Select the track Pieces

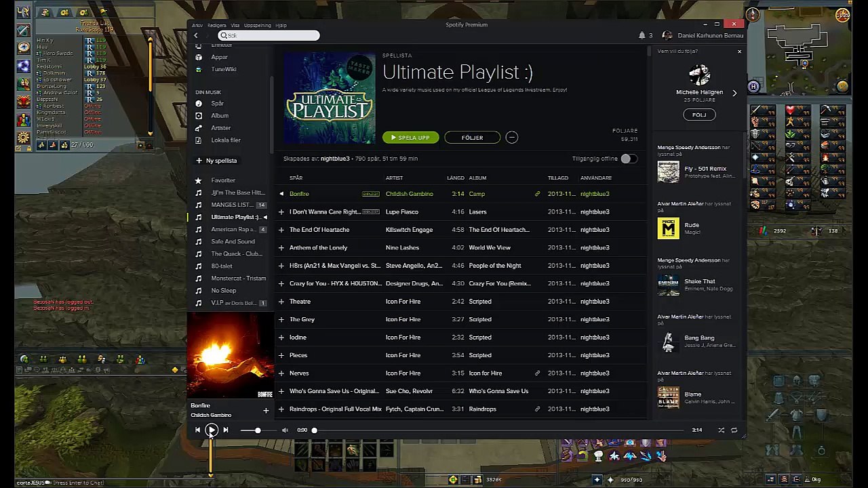pyautogui.click(x=298, y=355)
